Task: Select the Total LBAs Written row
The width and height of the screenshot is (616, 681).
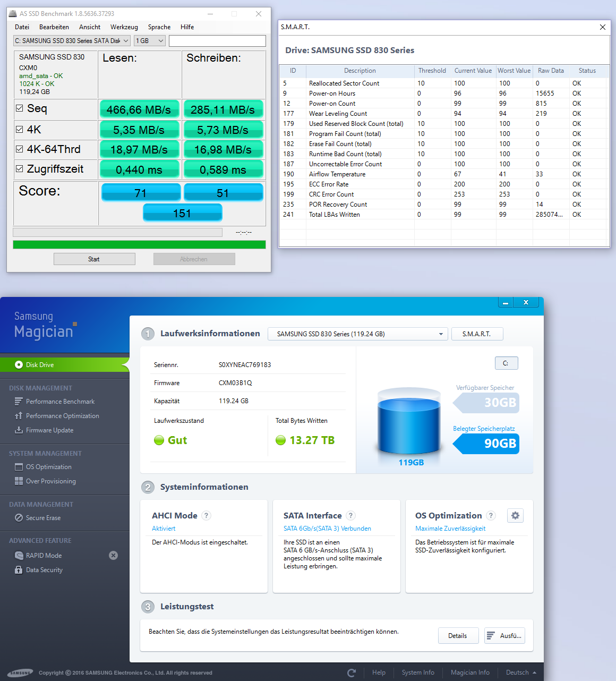Action: [443, 215]
